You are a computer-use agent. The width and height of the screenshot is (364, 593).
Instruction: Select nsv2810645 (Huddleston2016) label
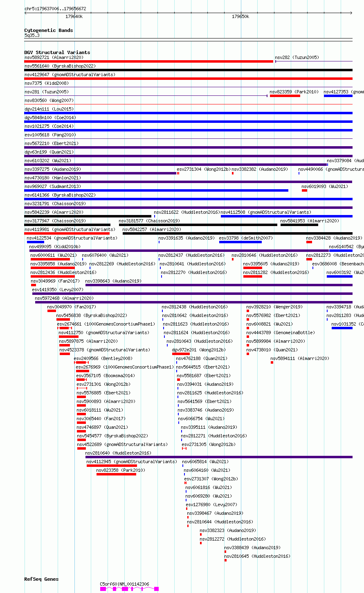tap(257, 557)
